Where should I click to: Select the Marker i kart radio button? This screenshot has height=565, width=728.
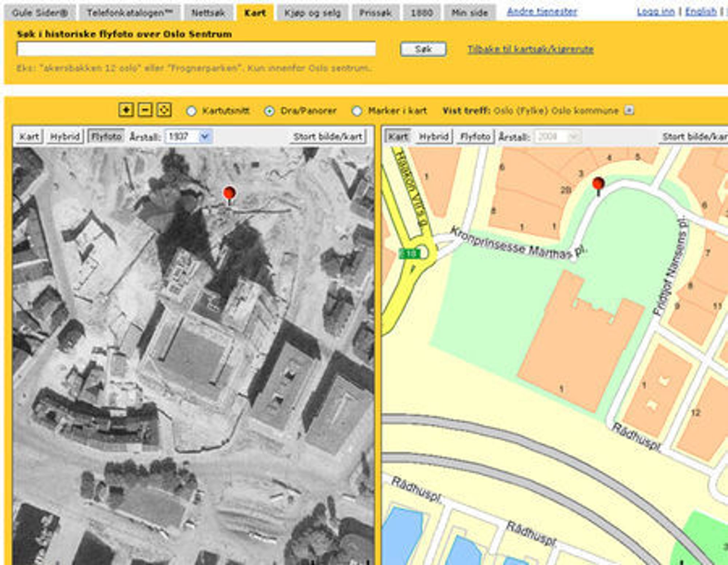coord(357,111)
